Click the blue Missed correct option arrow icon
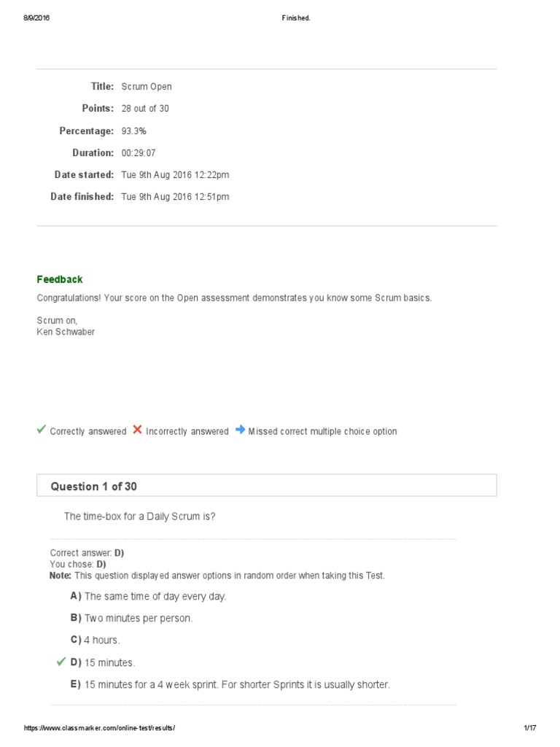This screenshot has width=560, height=747. (240, 430)
